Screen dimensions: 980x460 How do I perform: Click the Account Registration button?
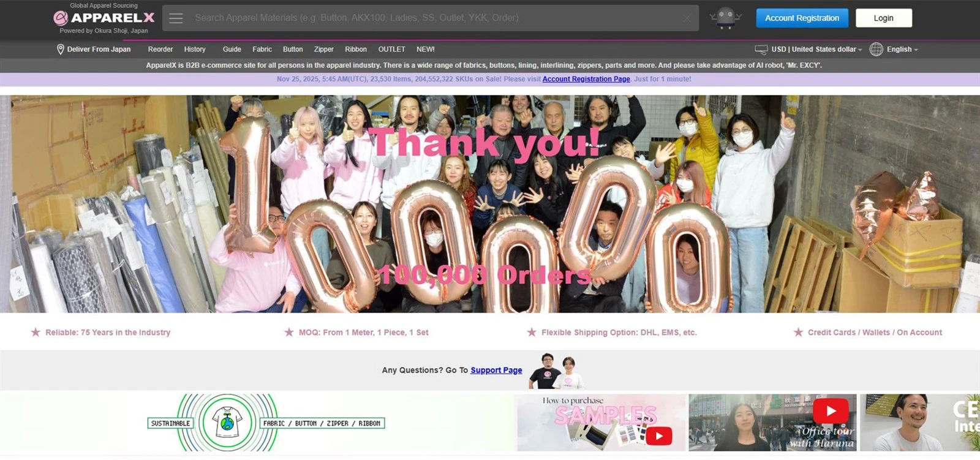[x=802, y=18]
